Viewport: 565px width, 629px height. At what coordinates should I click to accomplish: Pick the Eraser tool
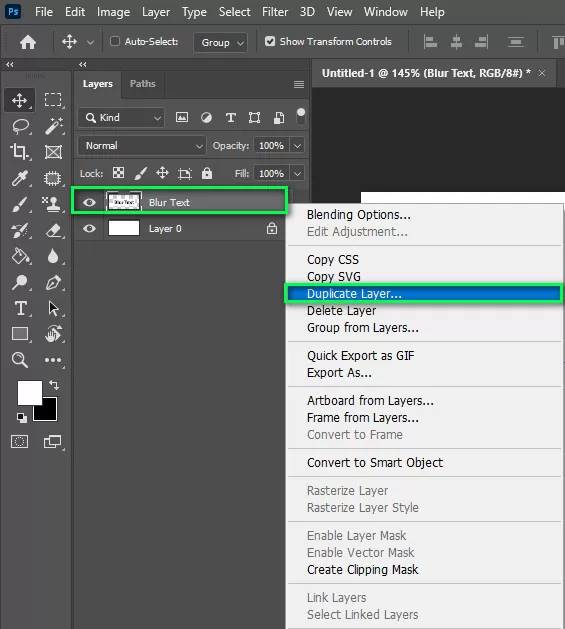[53, 230]
